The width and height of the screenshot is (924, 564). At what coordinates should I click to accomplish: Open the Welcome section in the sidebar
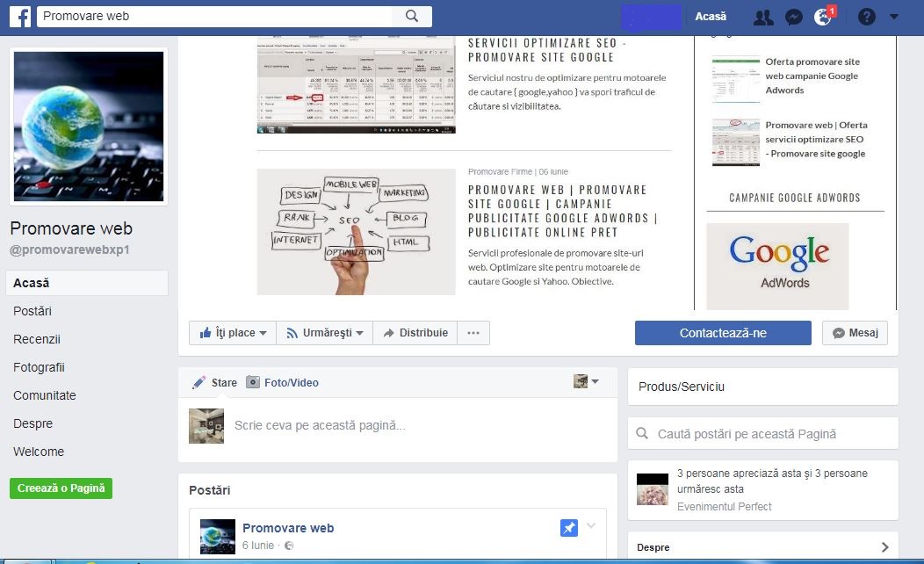click(39, 452)
